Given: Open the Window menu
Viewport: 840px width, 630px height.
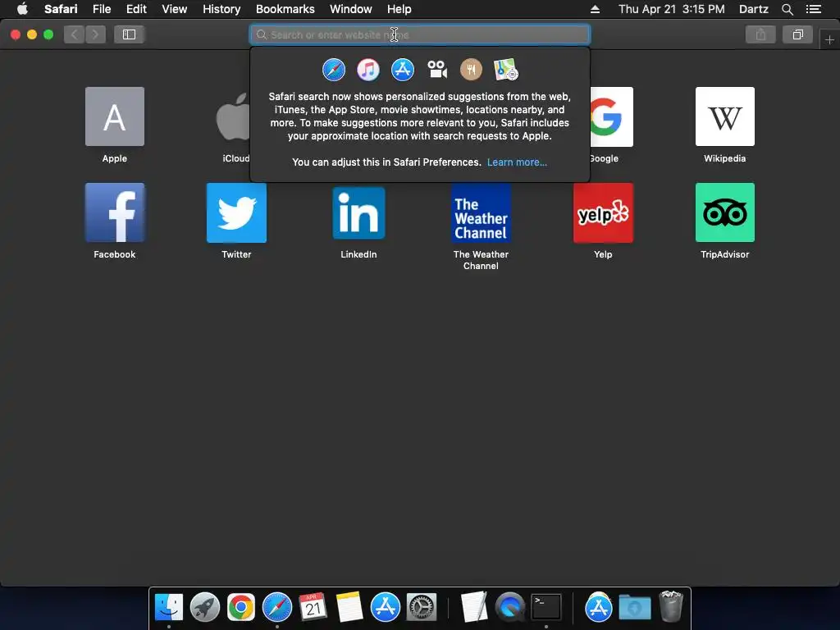Looking at the screenshot, I should point(351,9).
